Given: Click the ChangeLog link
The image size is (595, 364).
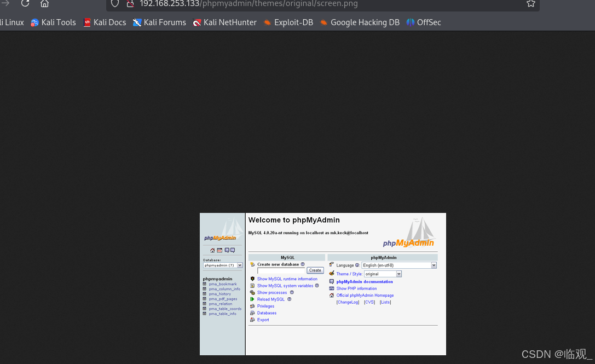Looking at the screenshot, I should click(x=348, y=303).
